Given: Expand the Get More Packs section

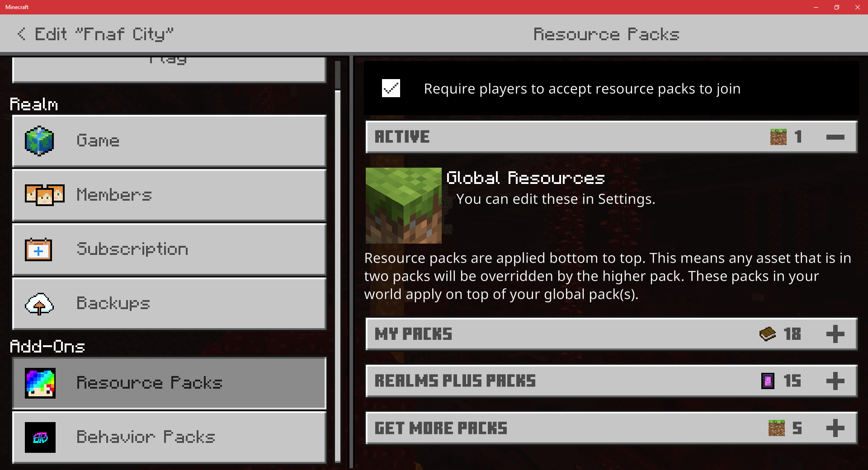Looking at the screenshot, I should click(835, 428).
